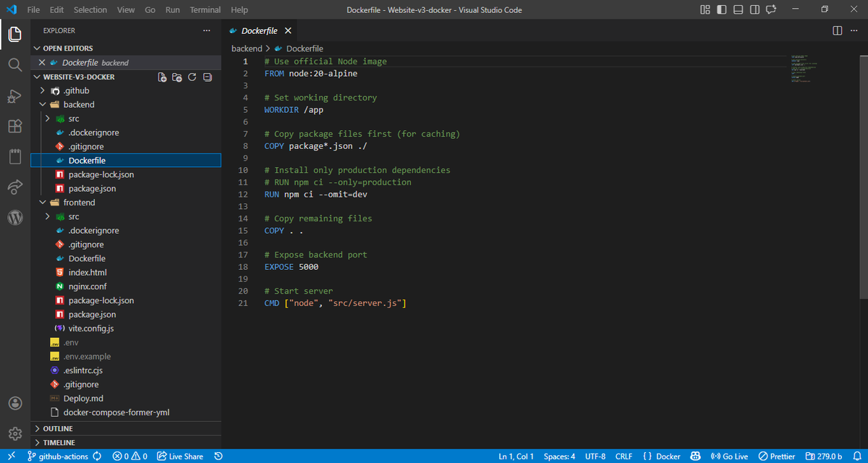Screen dimensions: 868x463
Task: Start Go Live server
Action: coord(730,456)
